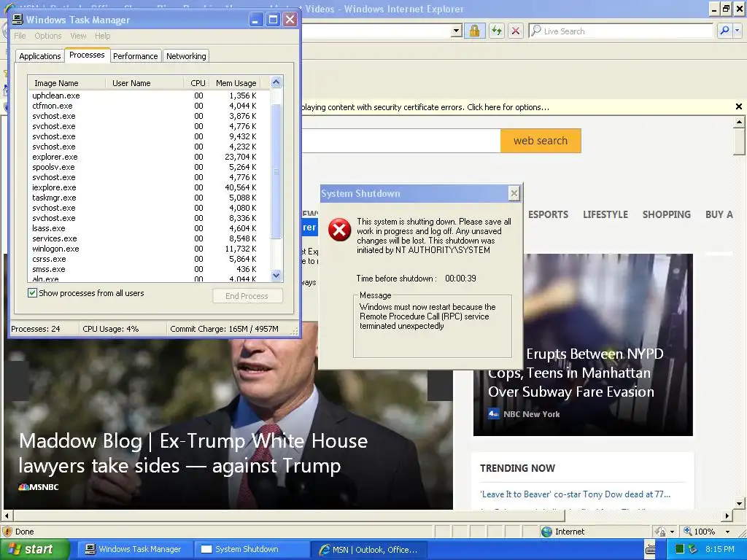Sort processes by Mem Usage column
747x560 pixels.
(x=236, y=83)
